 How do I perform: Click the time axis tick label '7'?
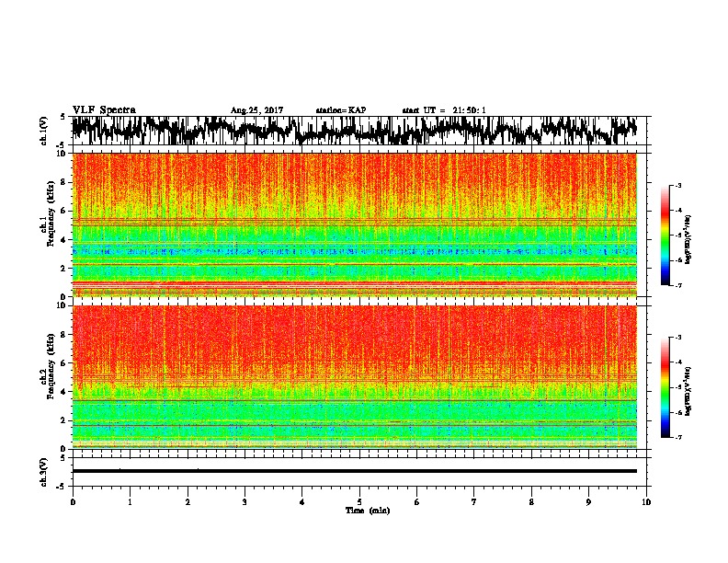tap(474, 501)
